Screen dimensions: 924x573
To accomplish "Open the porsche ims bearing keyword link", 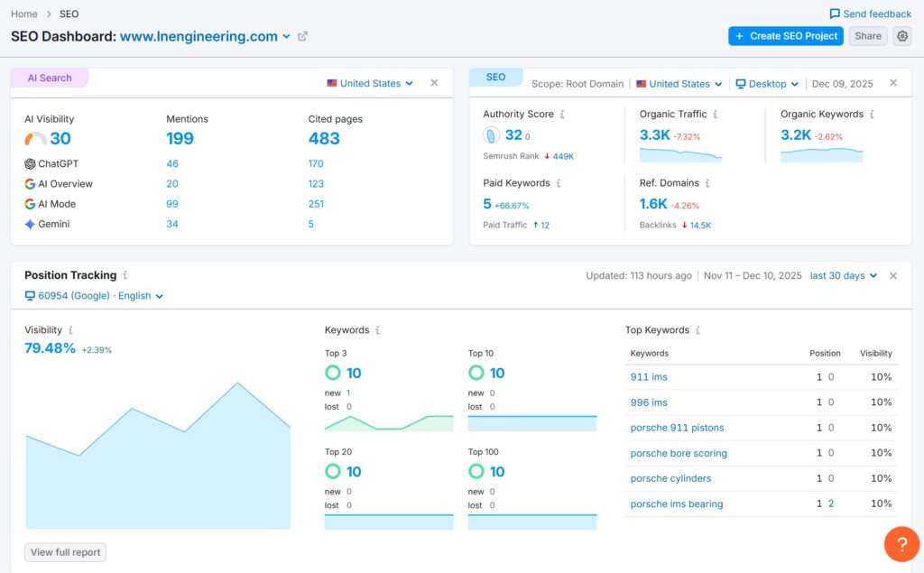I will [676, 504].
